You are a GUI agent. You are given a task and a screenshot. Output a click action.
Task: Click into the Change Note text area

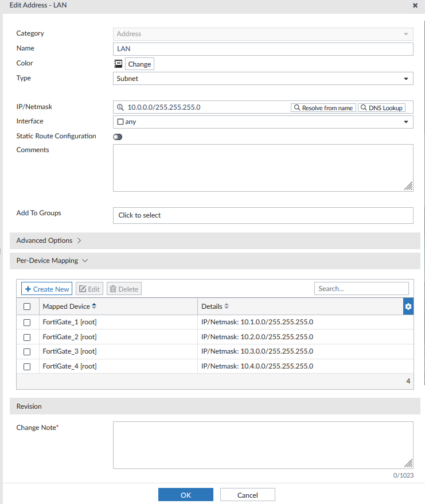click(263, 445)
